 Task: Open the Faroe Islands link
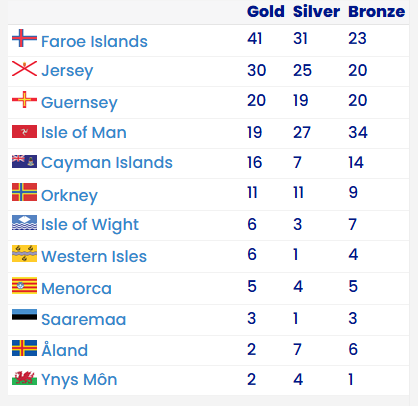tap(94, 42)
